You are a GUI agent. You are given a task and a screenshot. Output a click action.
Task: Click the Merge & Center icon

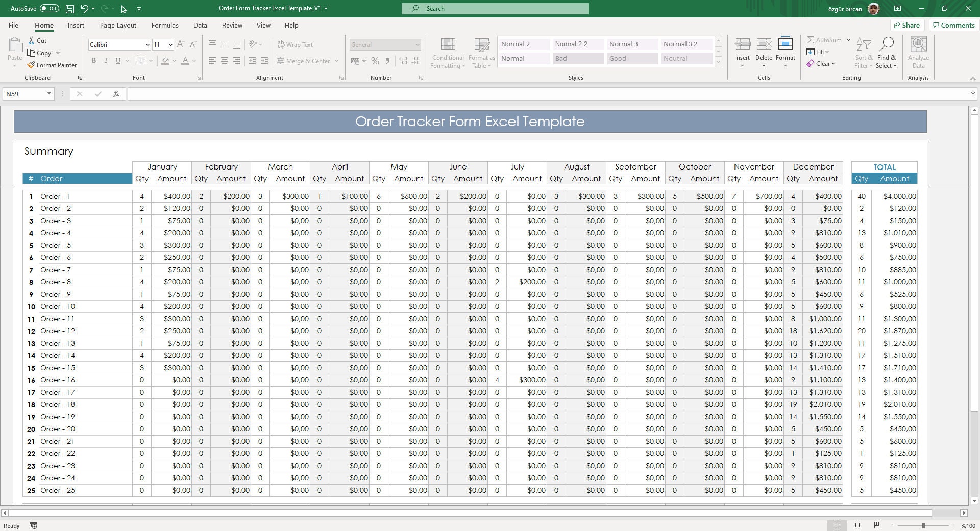281,61
